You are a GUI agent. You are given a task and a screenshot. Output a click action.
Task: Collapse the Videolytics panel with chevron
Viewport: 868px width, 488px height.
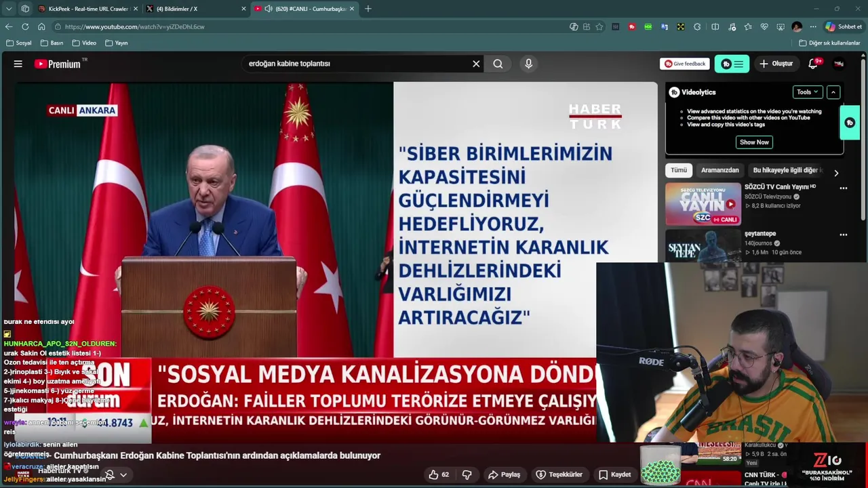pyautogui.click(x=833, y=92)
